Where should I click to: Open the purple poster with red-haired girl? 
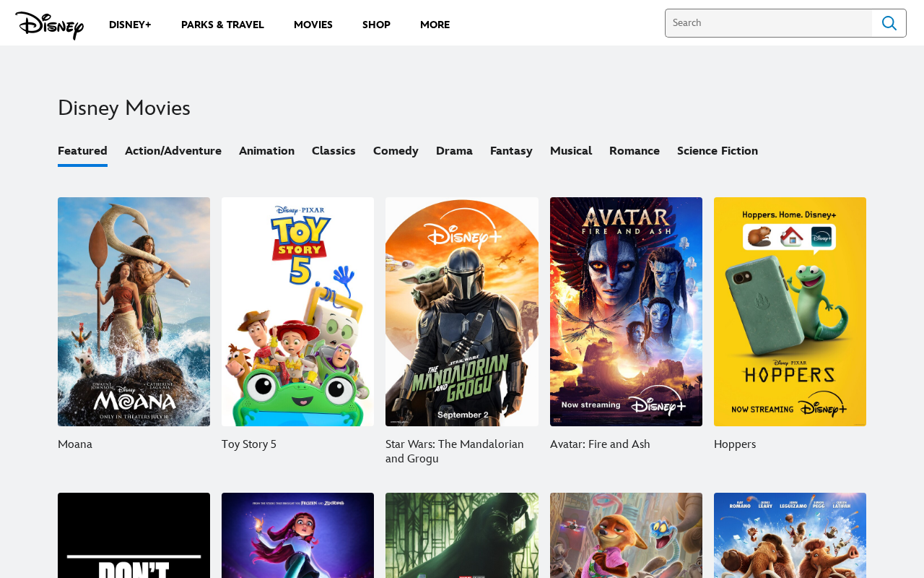click(x=297, y=535)
